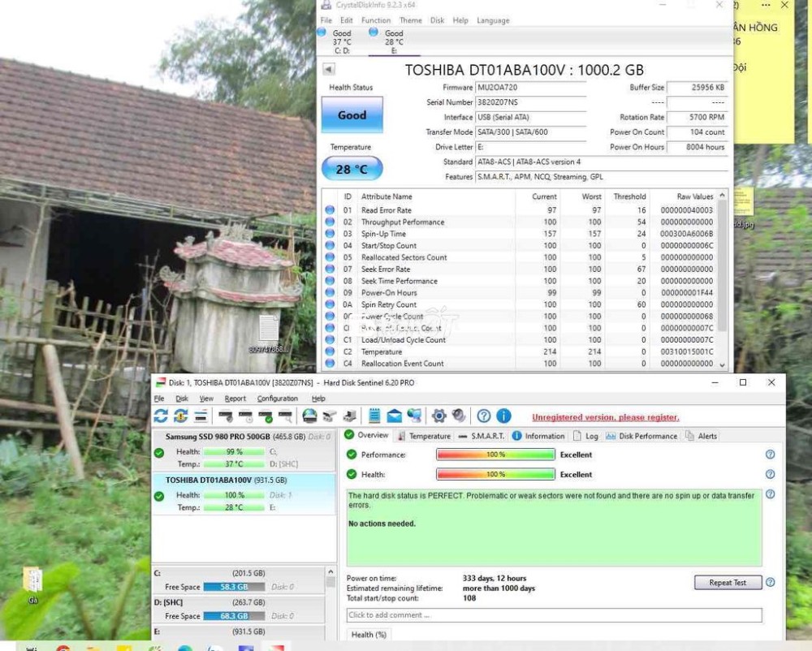Click help icon beside Repeat Test button
The height and width of the screenshot is (651, 812).
coord(770,582)
